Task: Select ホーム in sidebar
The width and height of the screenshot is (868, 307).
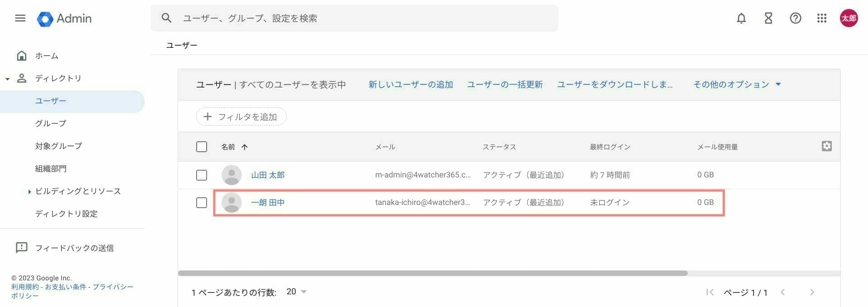Action: pos(47,56)
